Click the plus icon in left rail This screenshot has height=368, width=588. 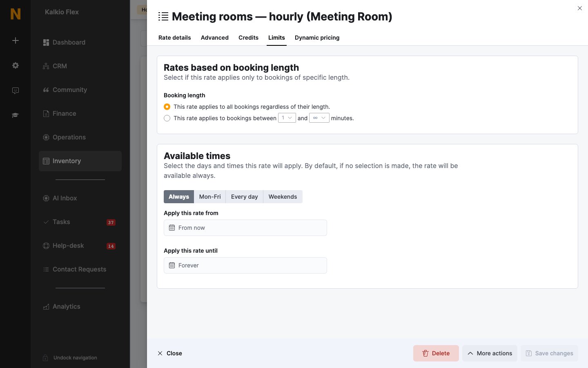[x=16, y=40]
